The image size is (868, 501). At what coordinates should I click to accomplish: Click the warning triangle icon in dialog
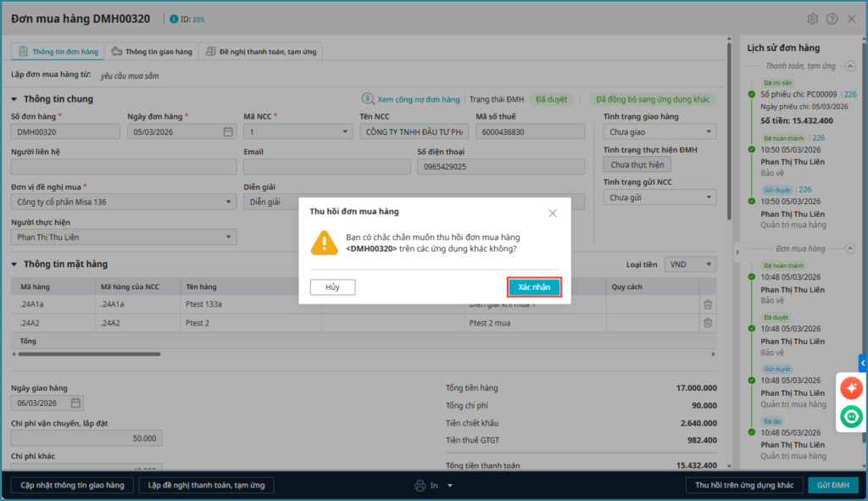(x=325, y=243)
